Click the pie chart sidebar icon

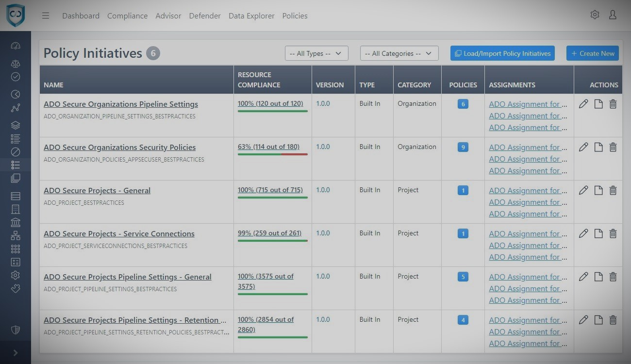16,94
